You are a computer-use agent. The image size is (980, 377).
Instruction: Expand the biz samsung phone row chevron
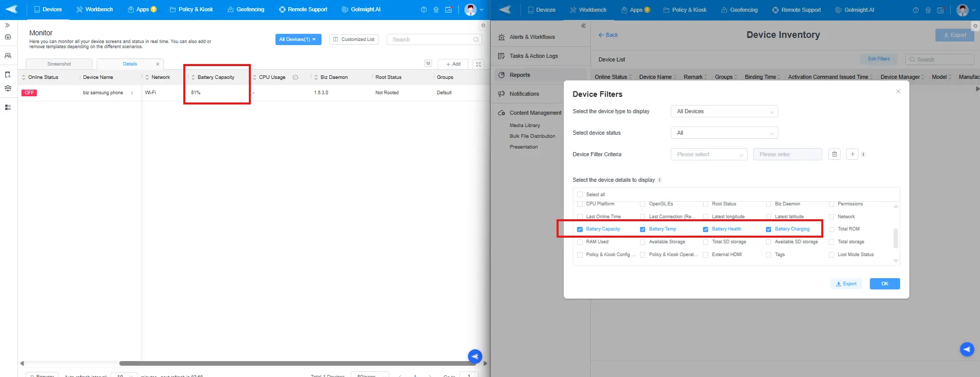[132, 93]
